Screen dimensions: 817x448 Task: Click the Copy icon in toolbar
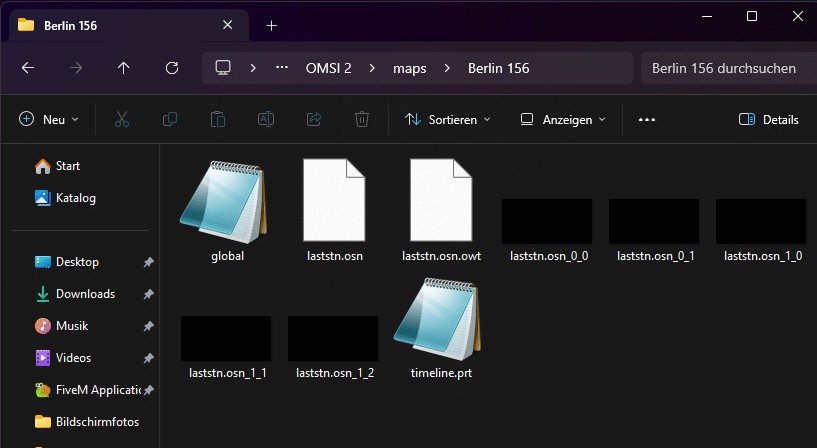click(x=170, y=119)
